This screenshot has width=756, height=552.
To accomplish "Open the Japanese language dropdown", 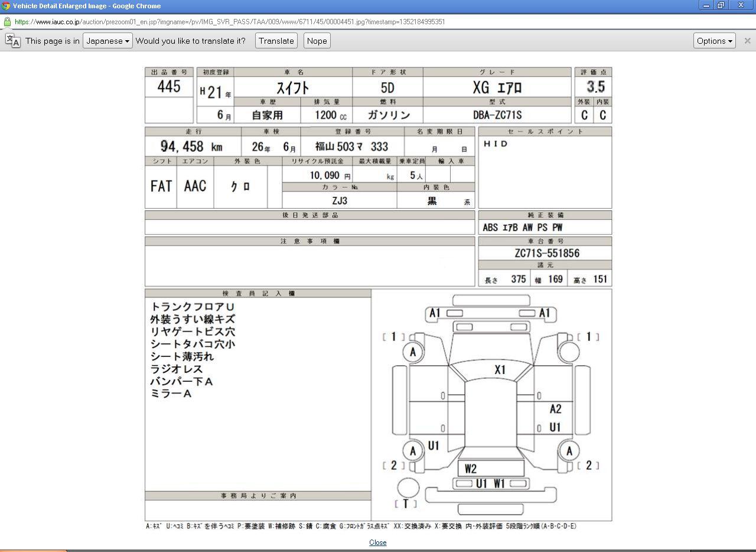I will coord(107,41).
